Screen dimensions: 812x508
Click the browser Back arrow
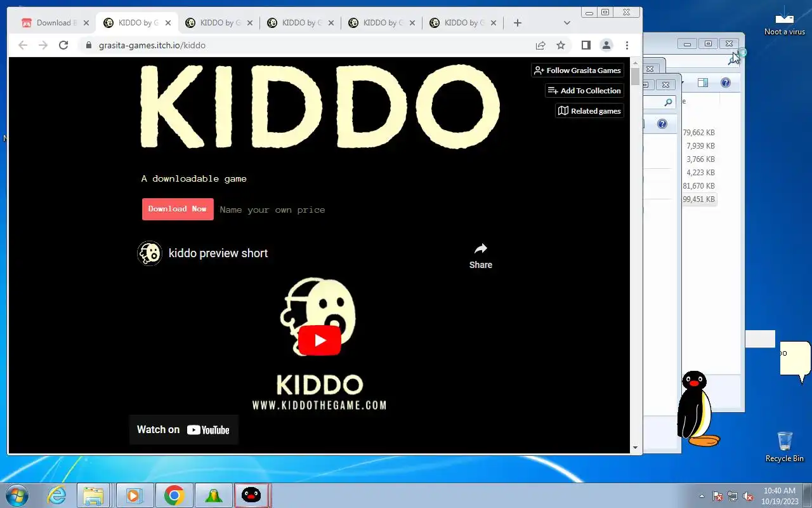pos(23,45)
